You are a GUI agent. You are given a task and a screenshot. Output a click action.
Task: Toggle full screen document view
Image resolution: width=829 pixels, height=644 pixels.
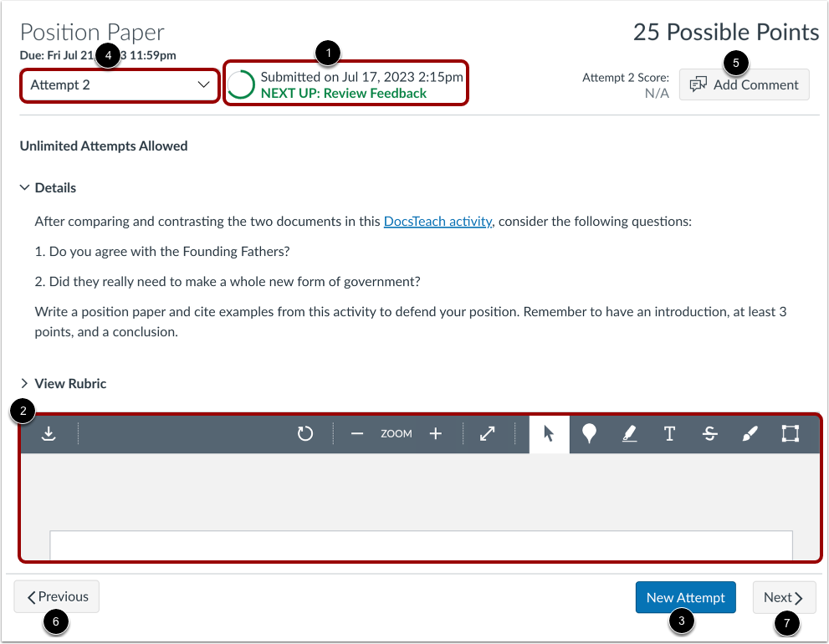pyautogui.click(x=488, y=433)
